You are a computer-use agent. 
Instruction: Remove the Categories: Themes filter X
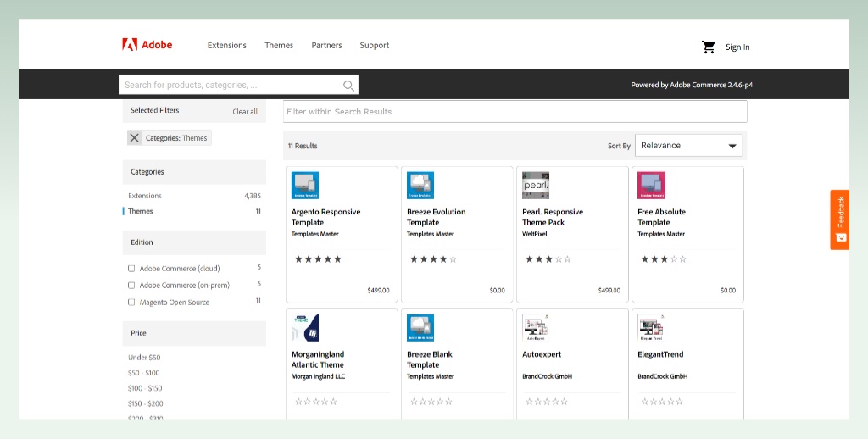coord(134,138)
